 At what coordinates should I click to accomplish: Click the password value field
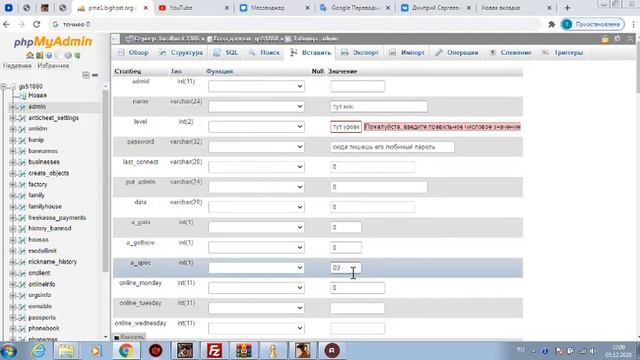click(x=392, y=147)
